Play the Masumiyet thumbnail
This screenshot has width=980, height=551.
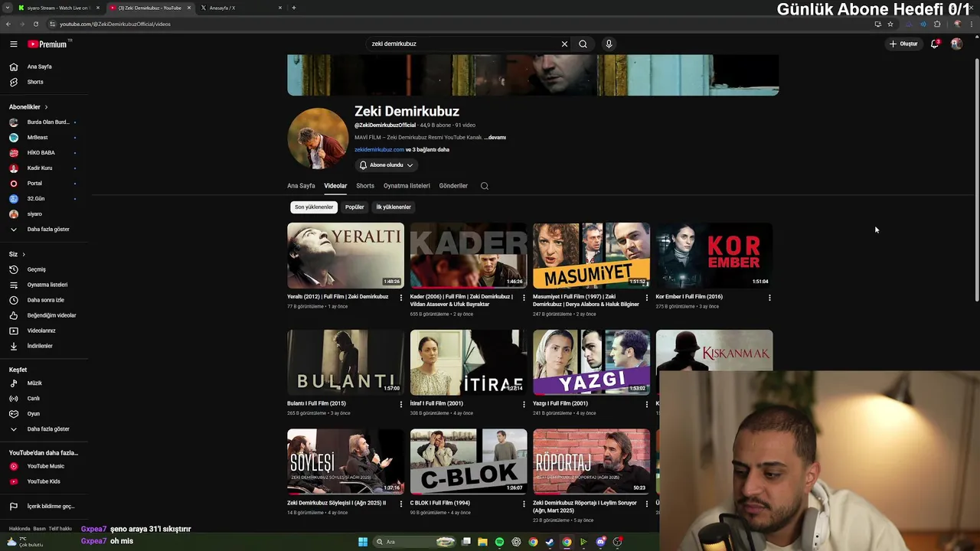click(x=591, y=256)
